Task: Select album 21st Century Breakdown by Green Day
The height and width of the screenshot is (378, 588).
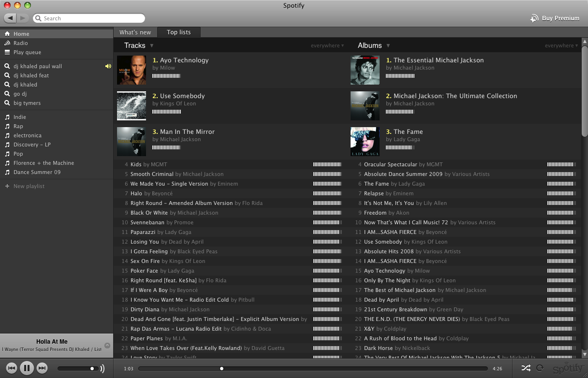Action: (464, 309)
